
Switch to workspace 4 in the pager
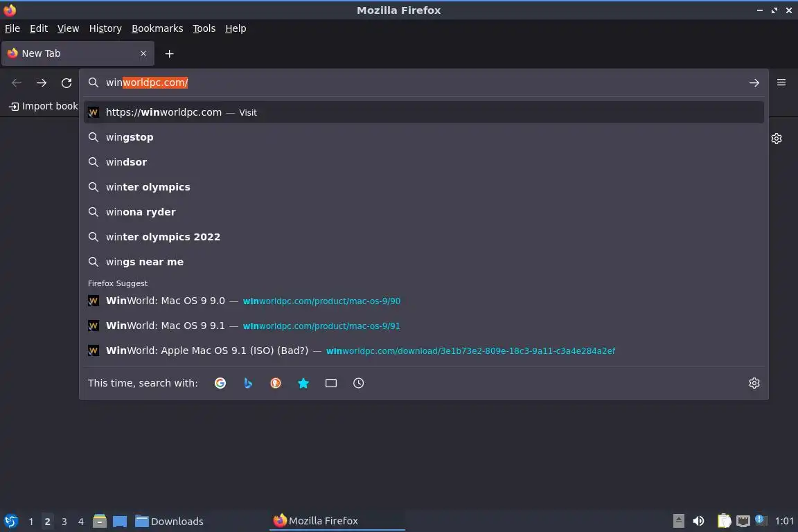(81, 522)
